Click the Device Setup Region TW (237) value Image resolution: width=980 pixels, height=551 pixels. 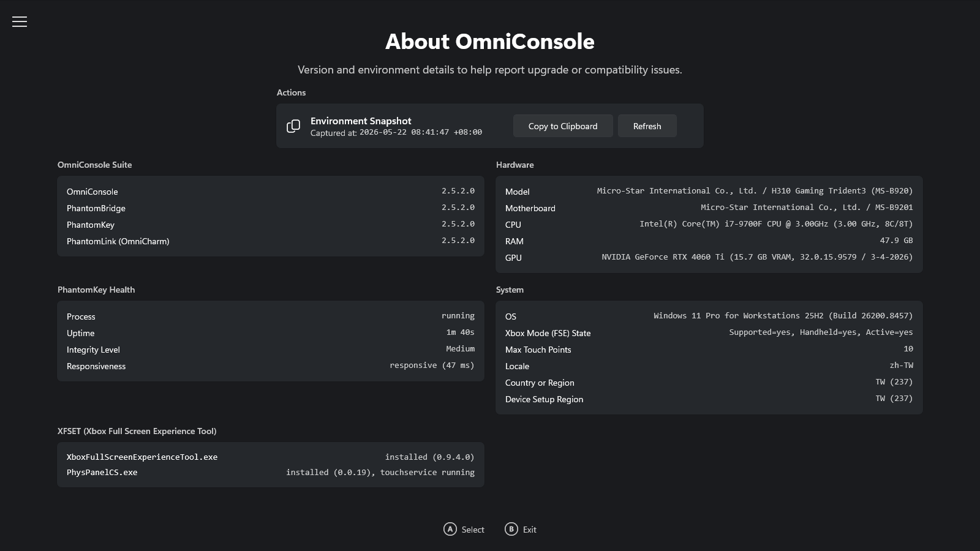coord(894,399)
